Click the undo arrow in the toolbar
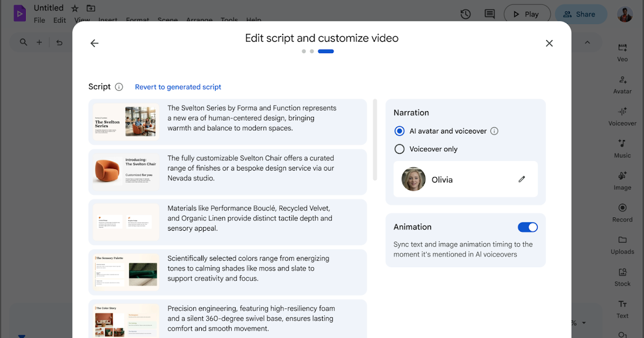Viewport: 644px width, 338px height. (60, 42)
